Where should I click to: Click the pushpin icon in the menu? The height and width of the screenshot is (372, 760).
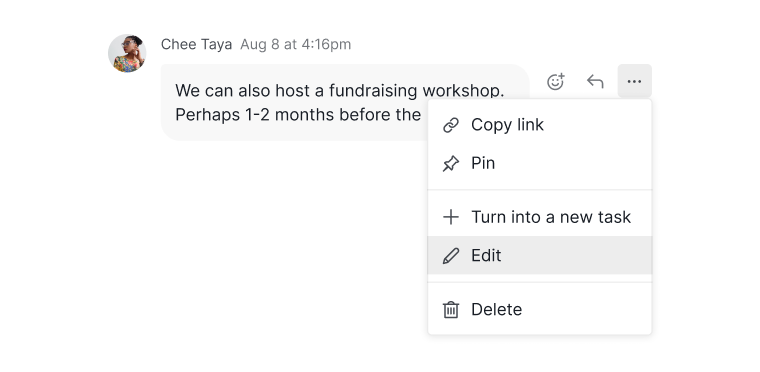click(x=451, y=163)
